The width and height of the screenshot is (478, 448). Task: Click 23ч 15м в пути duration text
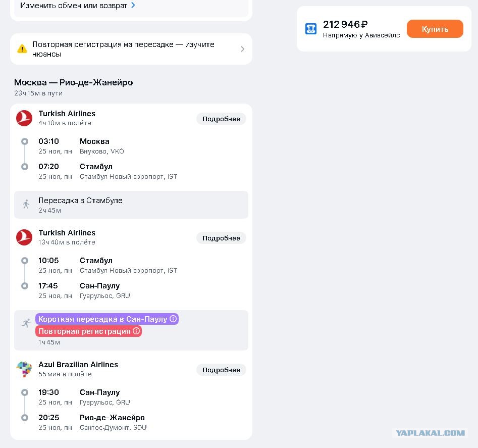click(x=38, y=93)
